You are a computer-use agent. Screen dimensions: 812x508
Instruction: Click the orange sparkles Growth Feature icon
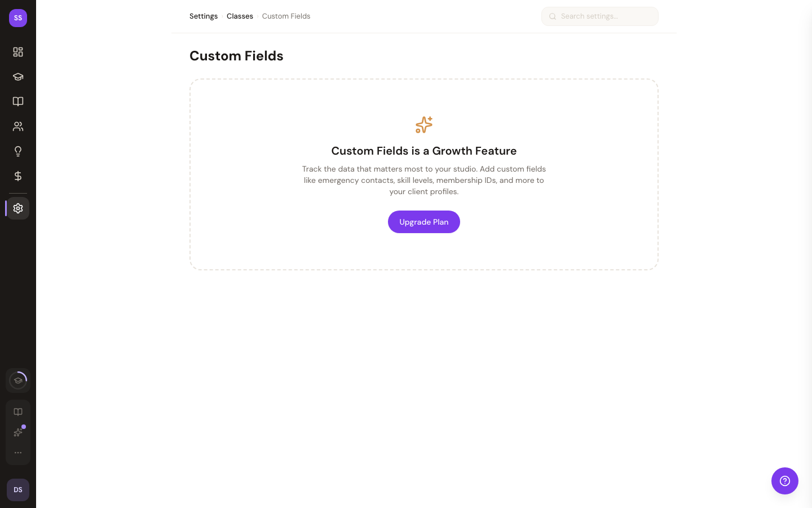(x=424, y=125)
